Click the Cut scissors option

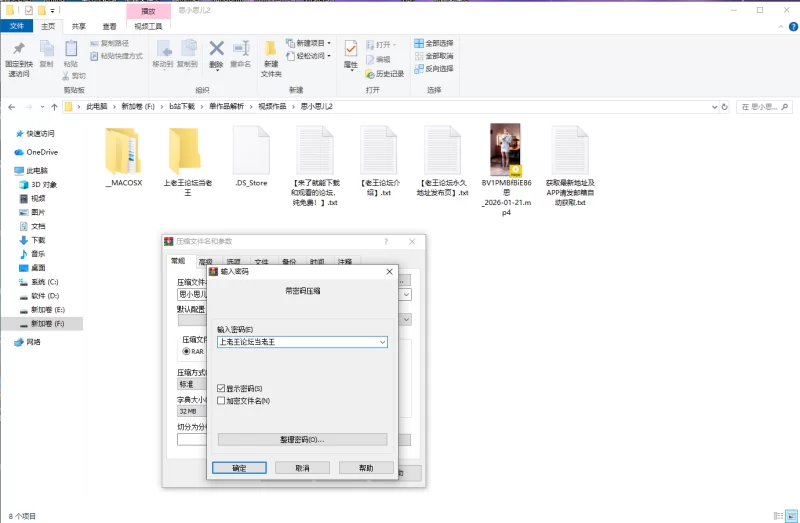coord(74,76)
